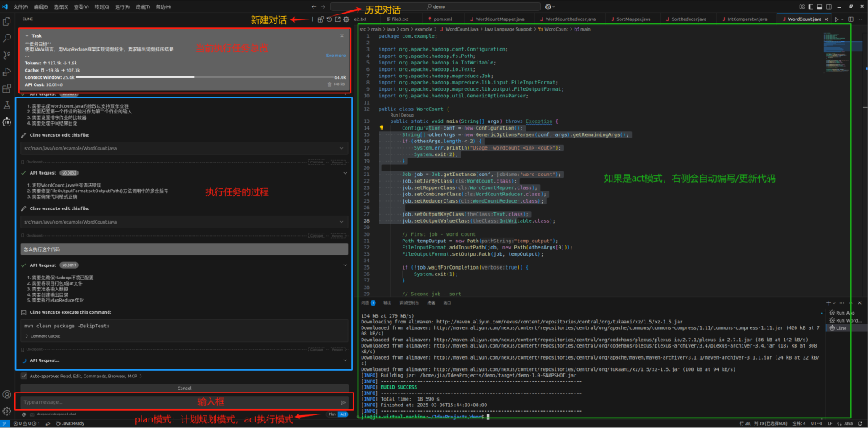The width and height of the screenshot is (868, 428).
Task: Open editor more actions ellipsis
Action: point(861,19)
